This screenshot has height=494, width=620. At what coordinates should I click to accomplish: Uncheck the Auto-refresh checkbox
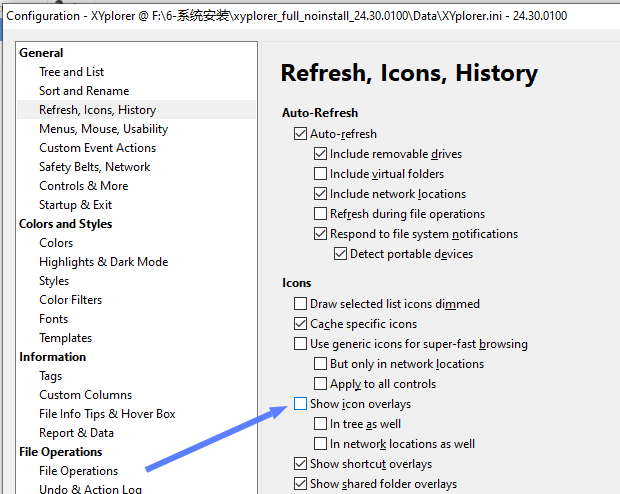301,134
